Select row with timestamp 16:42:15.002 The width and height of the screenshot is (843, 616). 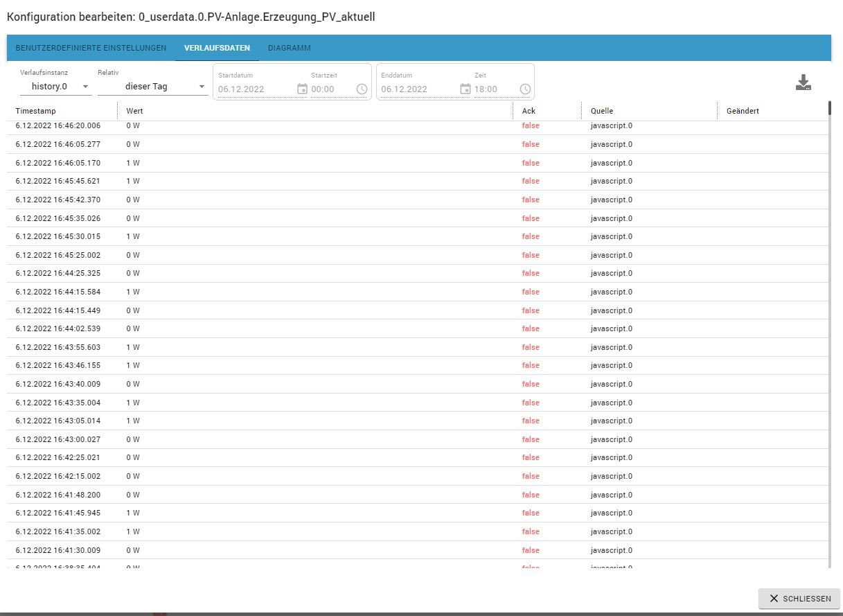click(x=418, y=476)
